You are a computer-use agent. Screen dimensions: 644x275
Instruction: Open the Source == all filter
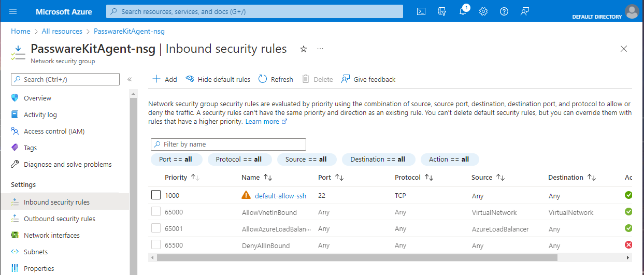(306, 159)
